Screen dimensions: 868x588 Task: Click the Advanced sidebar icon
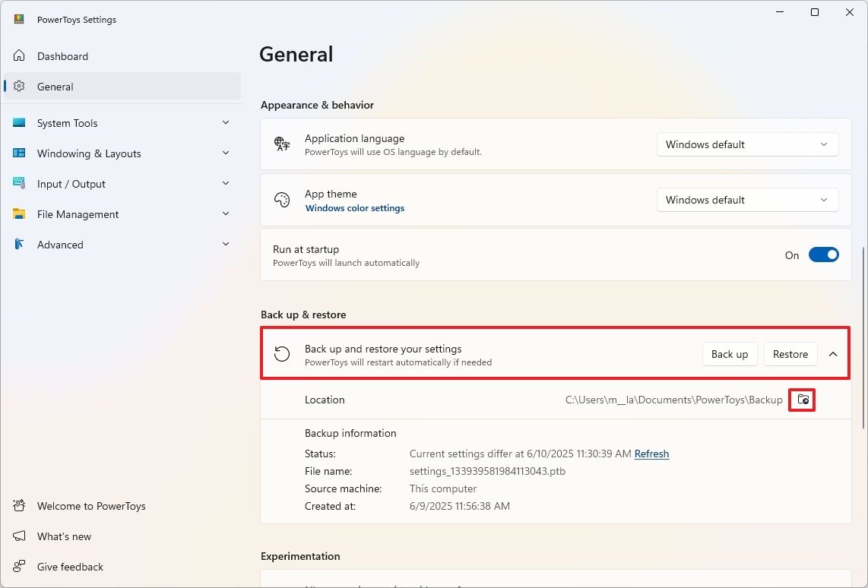(x=18, y=244)
